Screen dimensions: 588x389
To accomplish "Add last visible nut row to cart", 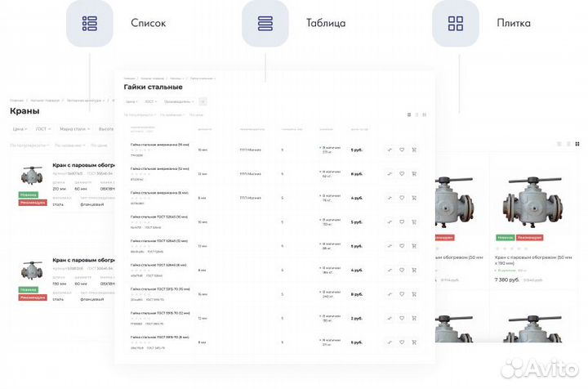I will (x=414, y=341).
